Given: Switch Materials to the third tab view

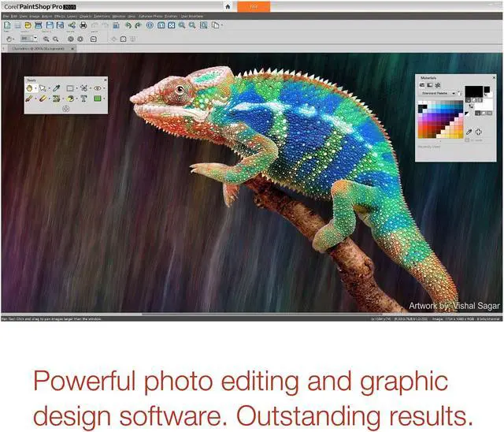Looking at the screenshot, I should [438, 85].
